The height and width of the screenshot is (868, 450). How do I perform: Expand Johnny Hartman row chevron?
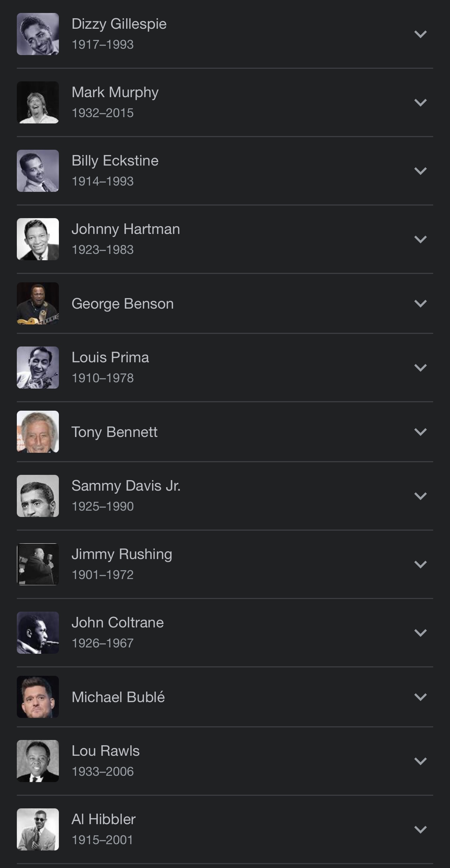coord(420,240)
